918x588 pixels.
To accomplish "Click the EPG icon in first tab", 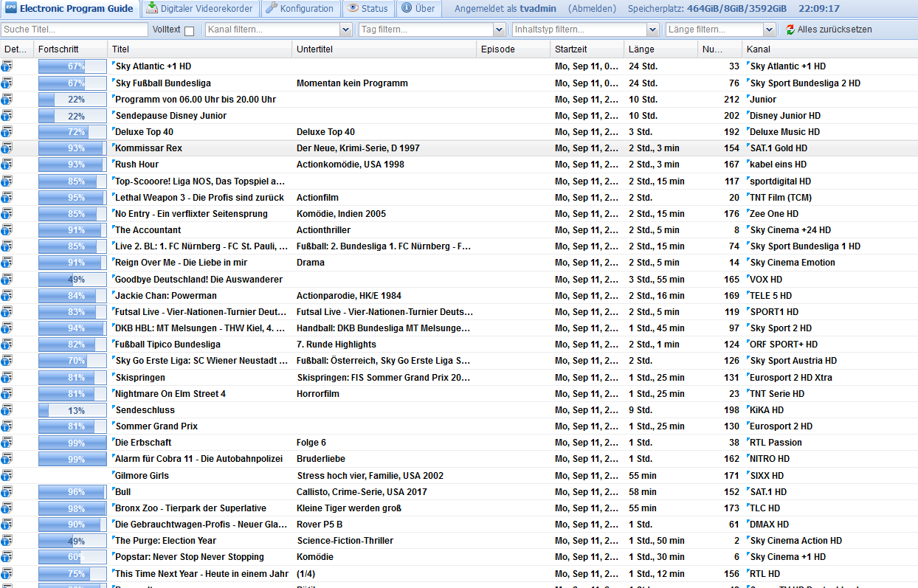I will point(10,9).
